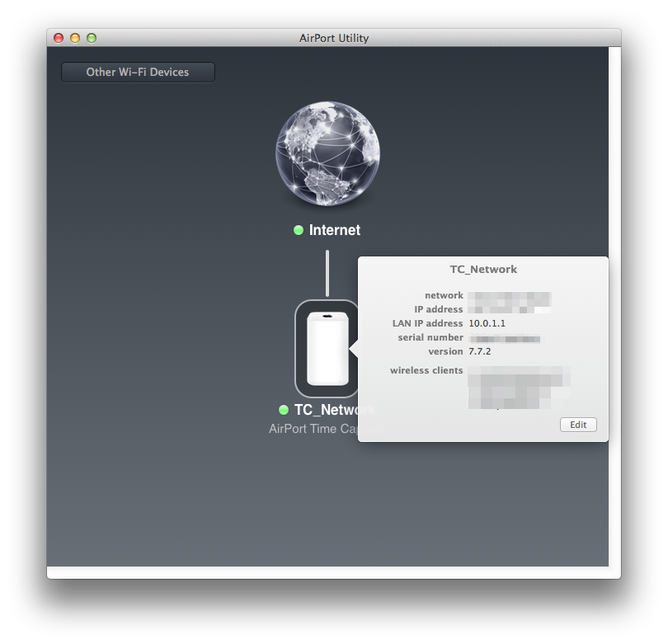Viewport: 668px width, 644px height.
Task: Zoom the window with the green button
Action: (92, 38)
